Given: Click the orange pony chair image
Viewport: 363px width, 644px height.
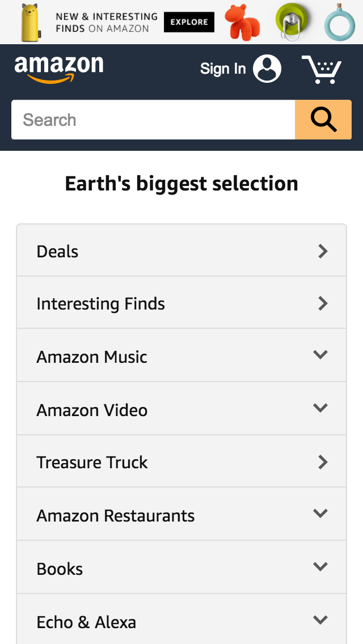Looking at the screenshot, I should pyautogui.click(x=242, y=23).
